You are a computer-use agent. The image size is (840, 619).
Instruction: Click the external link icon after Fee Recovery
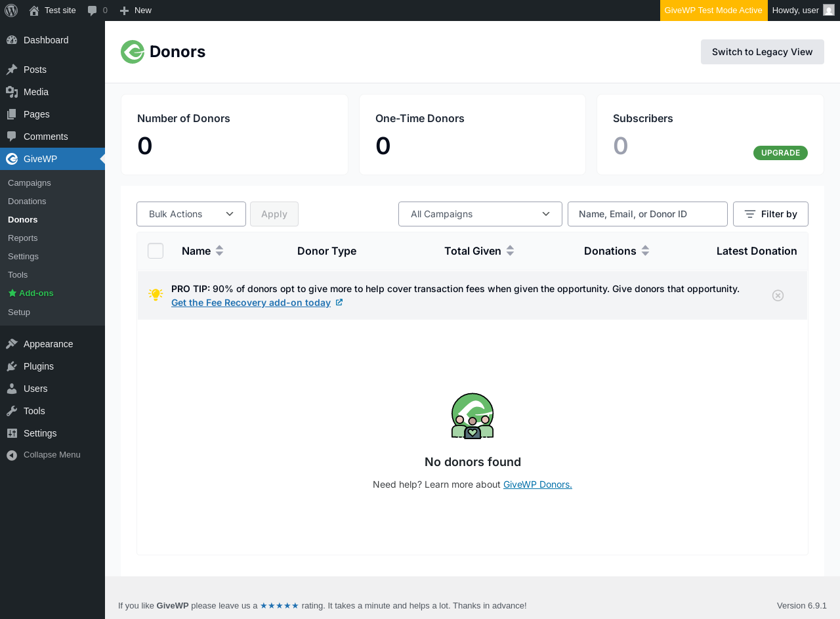coord(339,303)
